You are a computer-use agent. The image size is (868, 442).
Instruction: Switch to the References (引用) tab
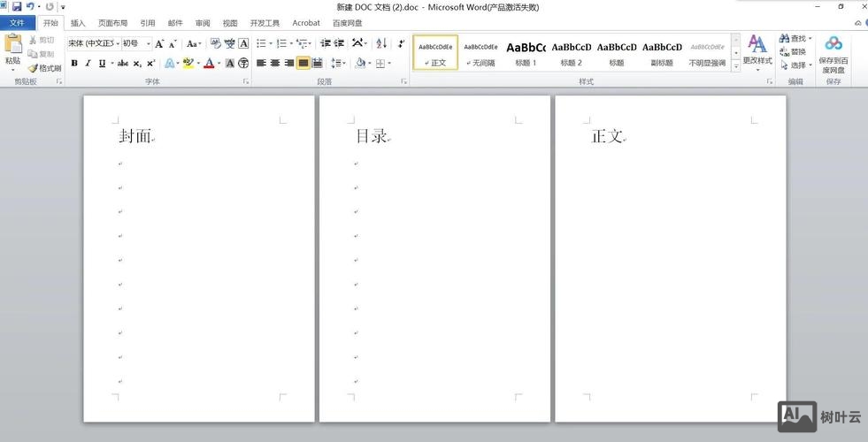tap(148, 23)
